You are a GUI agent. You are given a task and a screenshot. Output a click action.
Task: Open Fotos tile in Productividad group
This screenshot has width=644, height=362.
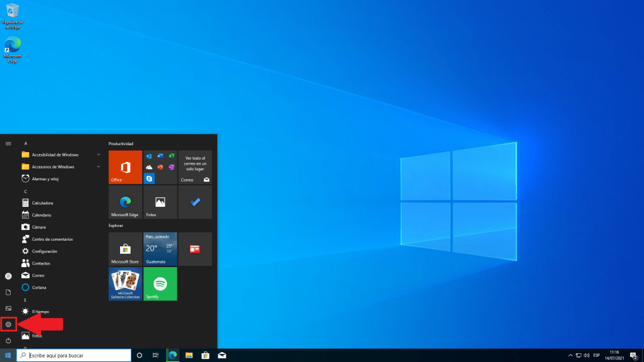(160, 202)
